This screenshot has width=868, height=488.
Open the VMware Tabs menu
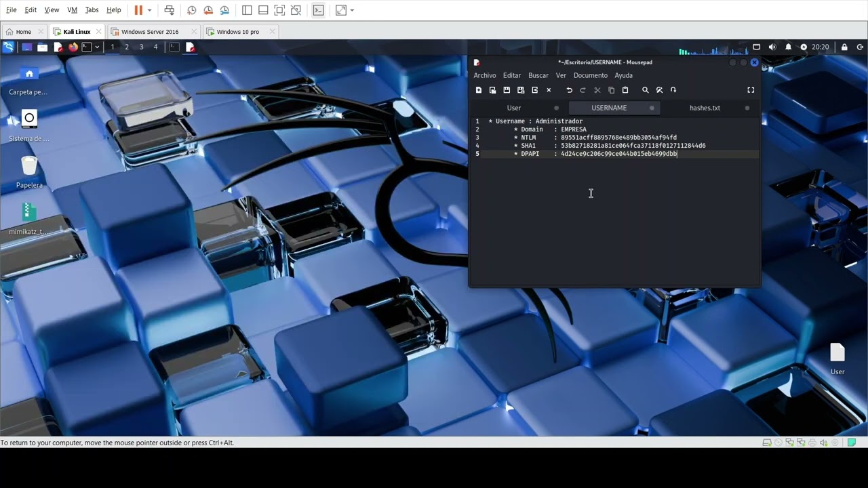coord(92,10)
